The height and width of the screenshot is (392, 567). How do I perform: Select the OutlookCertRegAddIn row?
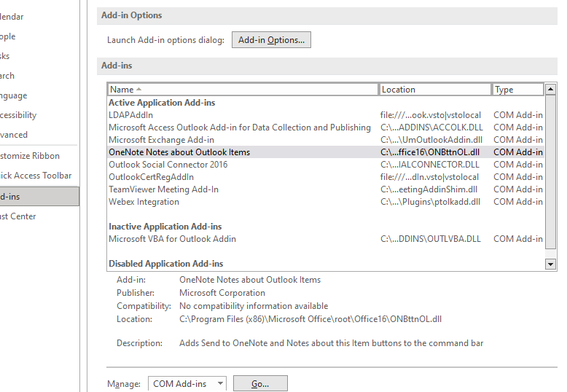(326, 177)
